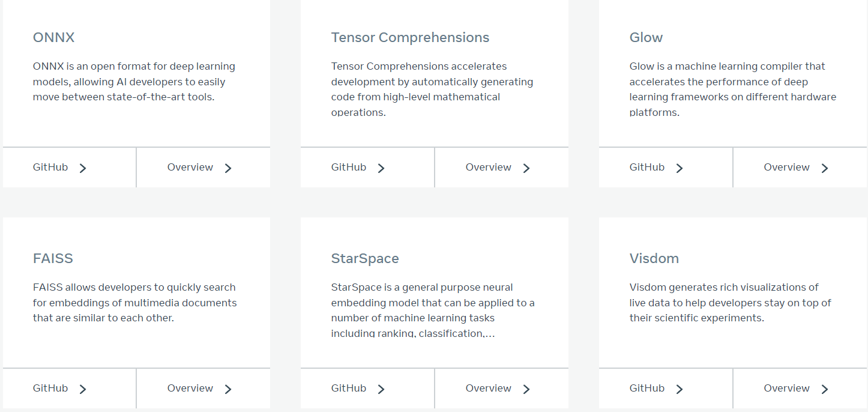The height and width of the screenshot is (412, 868).
Task: Click the Tensor Comprehensions card title
Action: point(410,38)
